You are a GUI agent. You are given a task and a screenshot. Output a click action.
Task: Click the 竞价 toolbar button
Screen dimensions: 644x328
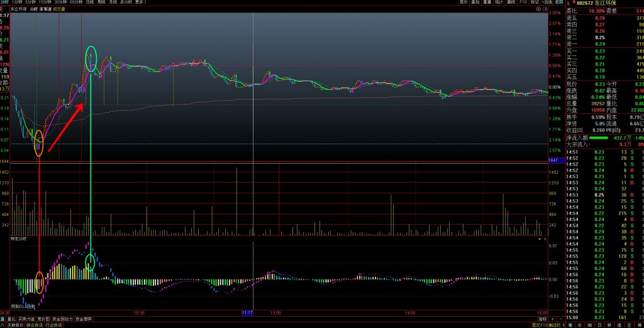click(x=464, y=3)
